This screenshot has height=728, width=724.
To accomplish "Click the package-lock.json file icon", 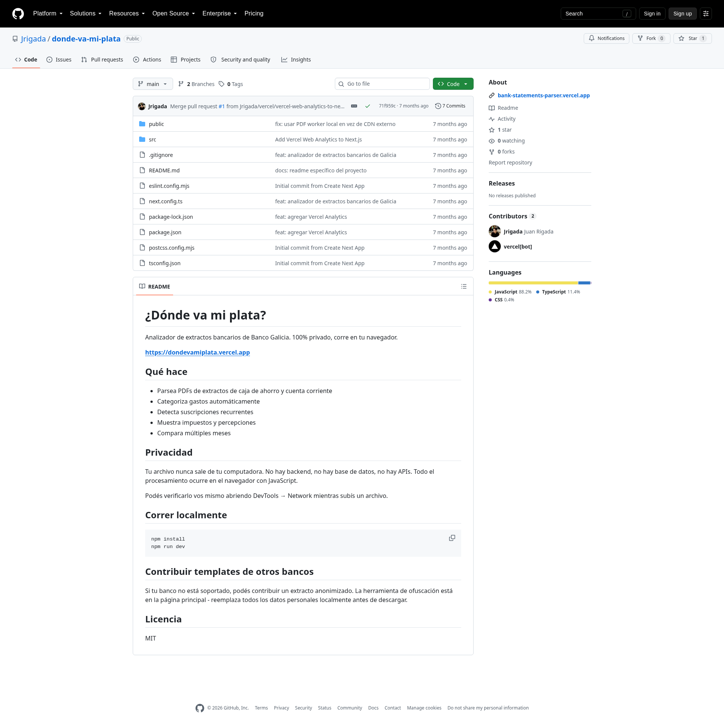I will pyautogui.click(x=142, y=217).
